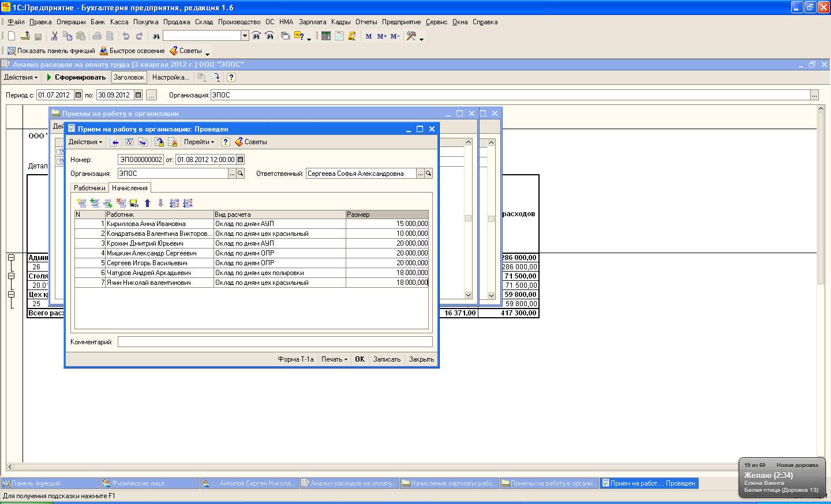Switch to the Работники tab

pyautogui.click(x=89, y=188)
